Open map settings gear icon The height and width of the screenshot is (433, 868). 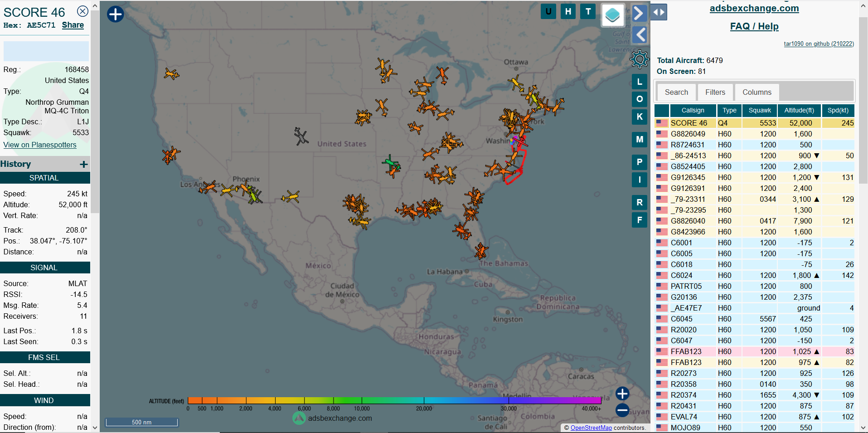(x=640, y=59)
